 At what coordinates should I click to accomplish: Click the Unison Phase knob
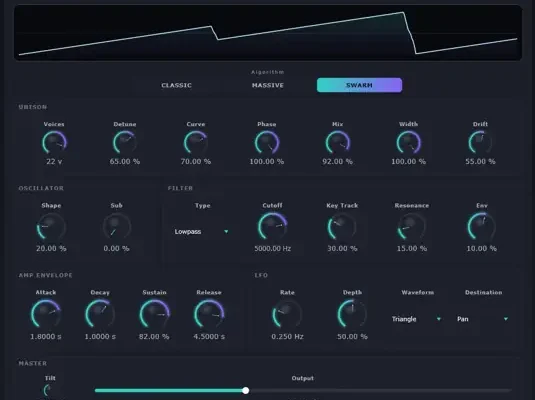tap(267, 143)
